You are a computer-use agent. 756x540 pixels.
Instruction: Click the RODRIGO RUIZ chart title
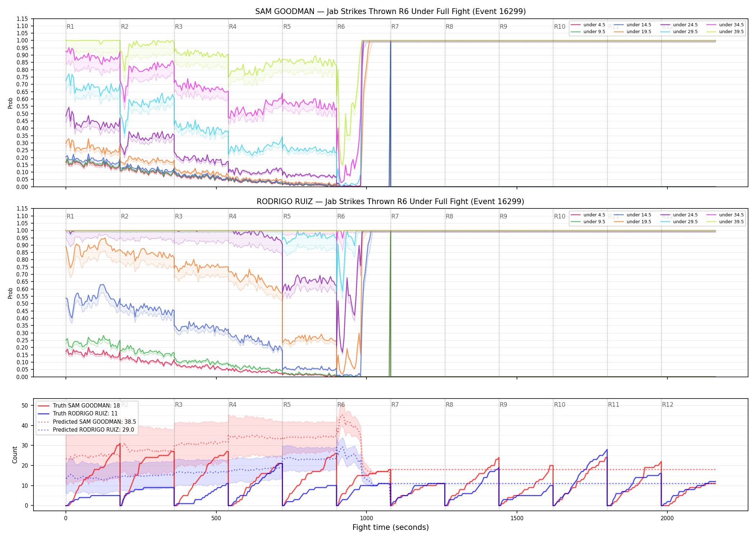[x=391, y=202]
